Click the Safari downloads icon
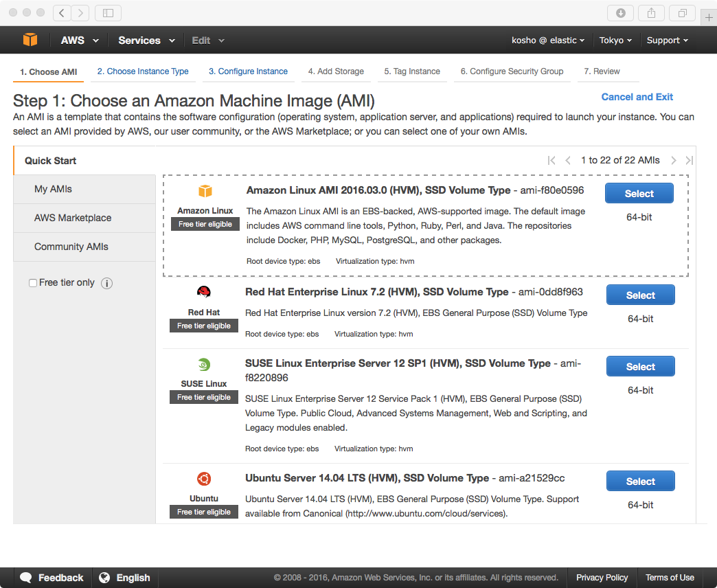The width and height of the screenshot is (717, 588). pyautogui.click(x=621, y=12)
